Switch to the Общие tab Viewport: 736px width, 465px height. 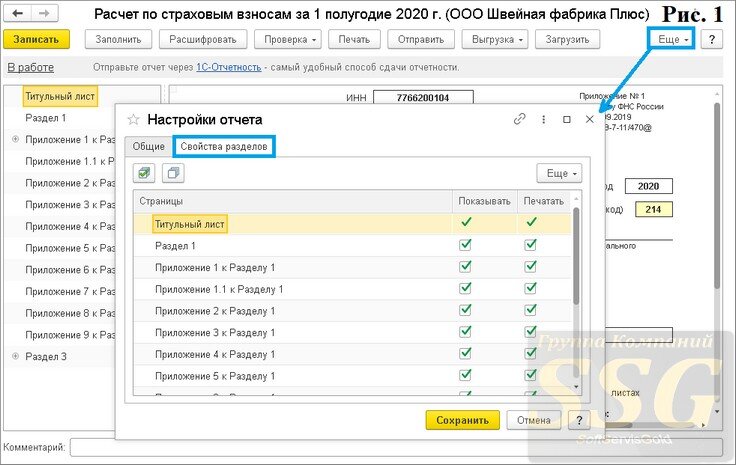click(148, 146)
